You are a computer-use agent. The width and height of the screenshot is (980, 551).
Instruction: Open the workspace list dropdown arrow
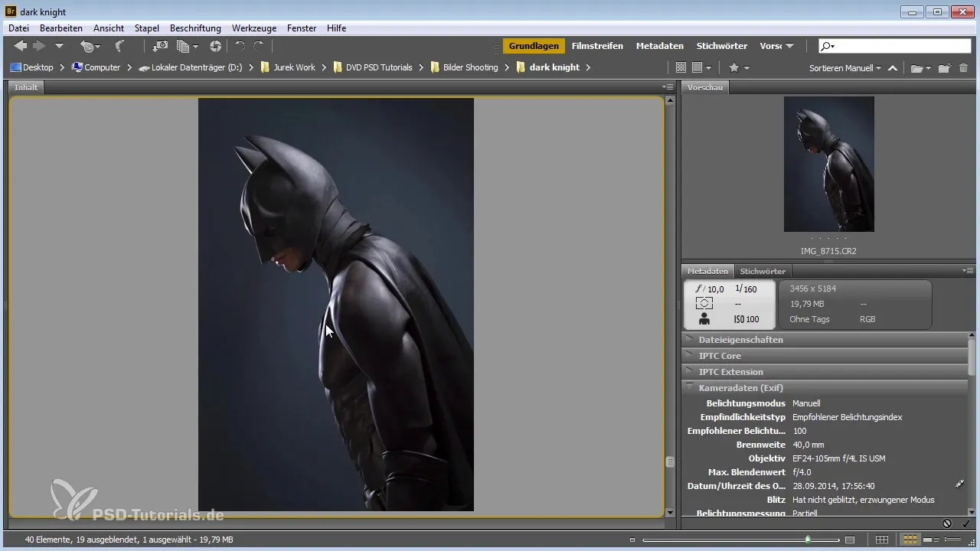789,46
